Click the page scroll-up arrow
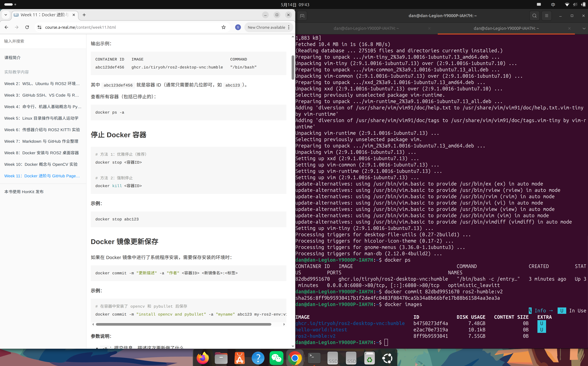The height and width of the screenshot is (366, 588). pos(293,37)
